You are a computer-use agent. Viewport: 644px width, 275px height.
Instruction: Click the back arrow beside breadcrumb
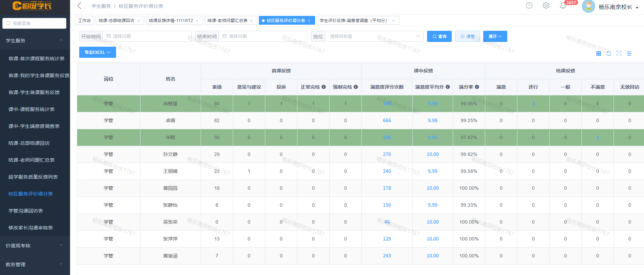click(x=80, y=6)
